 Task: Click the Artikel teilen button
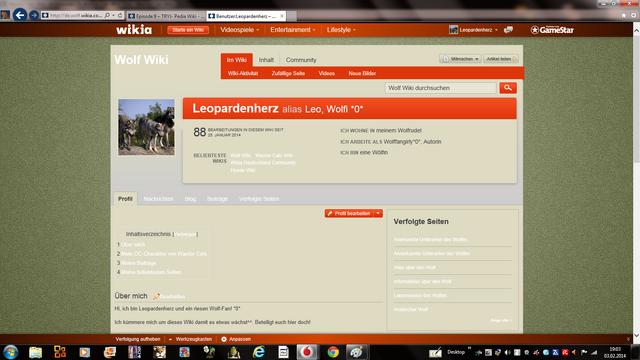click(x=501, y=59)
